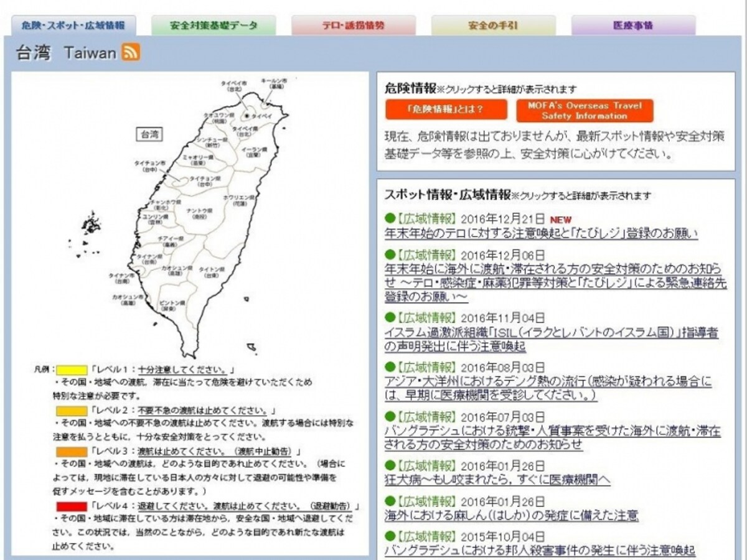Click the yellow Level 1 legend swatch

pyautogui.click(x=72, y=369)
